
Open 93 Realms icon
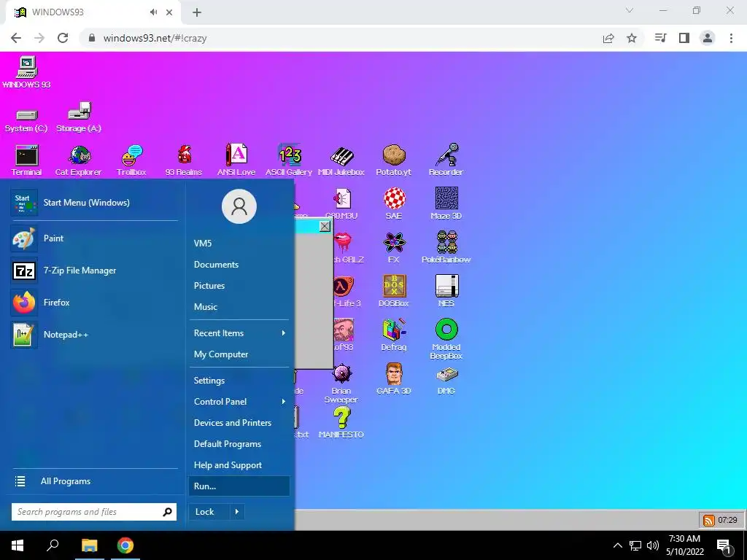pyautogui.click(x=184, y=160)
